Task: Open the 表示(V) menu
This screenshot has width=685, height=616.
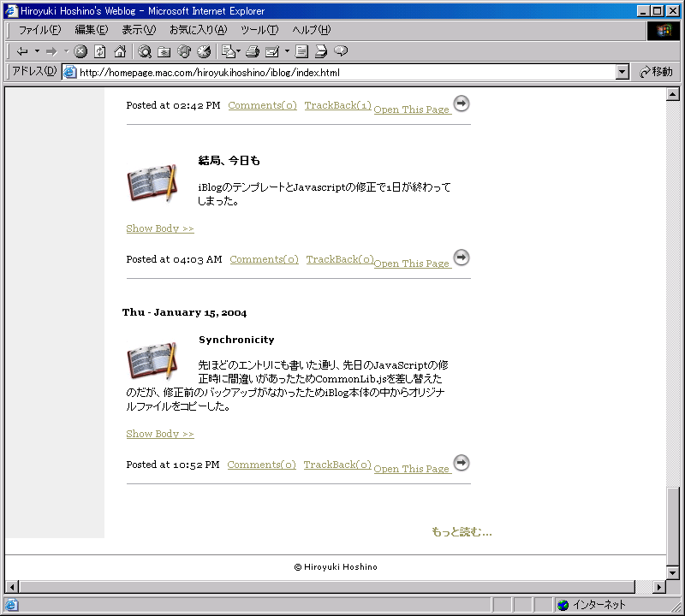Action: pyautogui.click(x=139, y=30)
